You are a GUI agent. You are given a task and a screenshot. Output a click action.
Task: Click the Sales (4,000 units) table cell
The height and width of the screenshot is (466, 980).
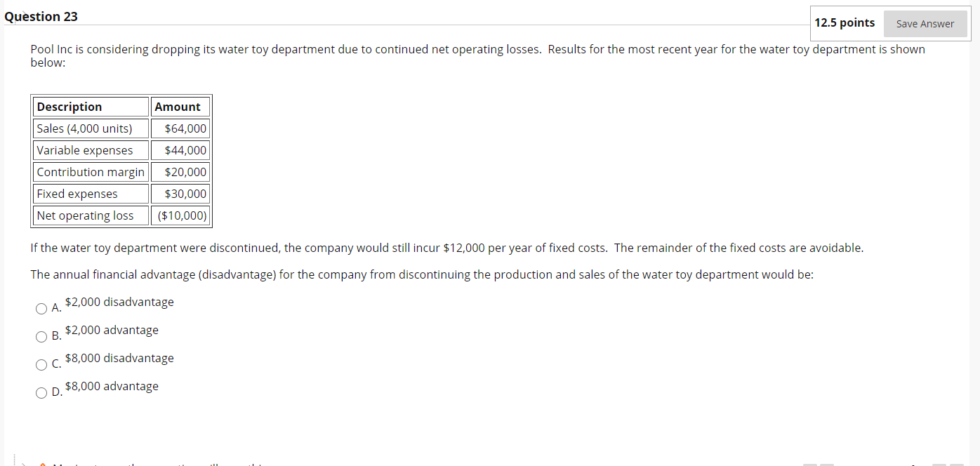coord(86,128)
